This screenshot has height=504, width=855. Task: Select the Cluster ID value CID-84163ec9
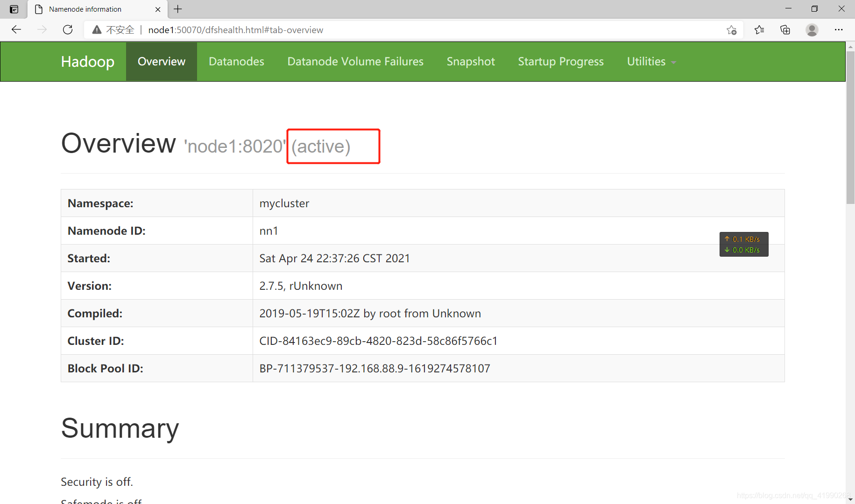[378, 341]
